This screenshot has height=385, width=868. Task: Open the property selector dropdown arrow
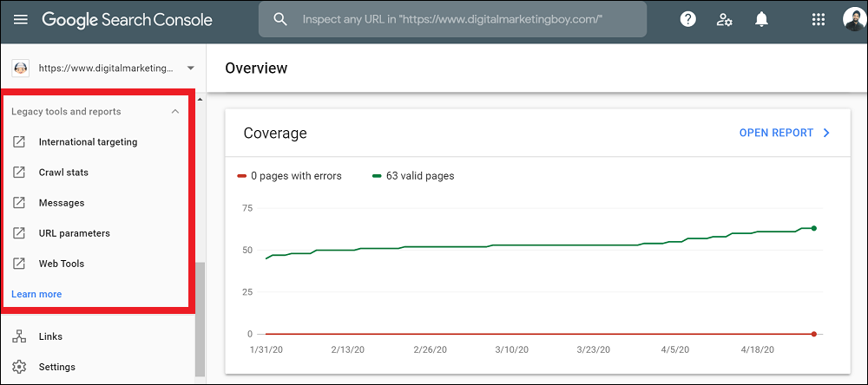click(x=190, y=69)
